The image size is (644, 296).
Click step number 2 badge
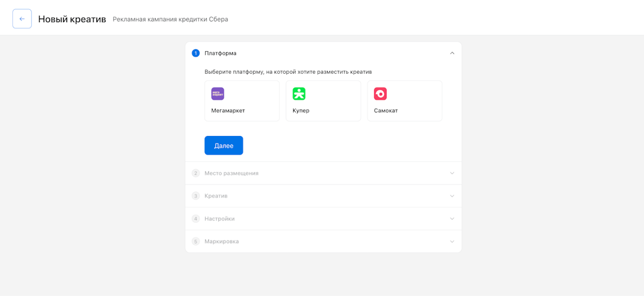coord(196,173)
